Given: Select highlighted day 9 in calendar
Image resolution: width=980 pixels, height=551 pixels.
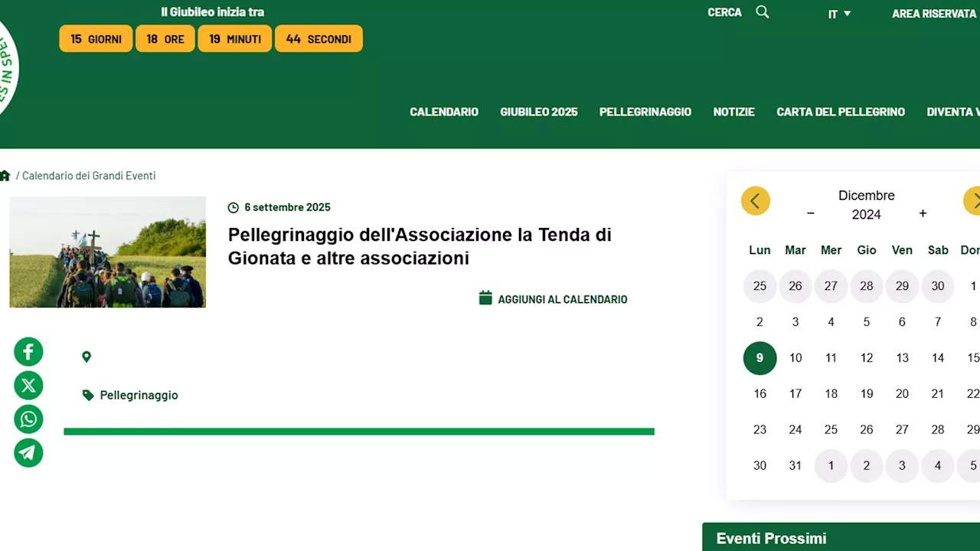Looking at the screenshot, I should coord(759,358).
